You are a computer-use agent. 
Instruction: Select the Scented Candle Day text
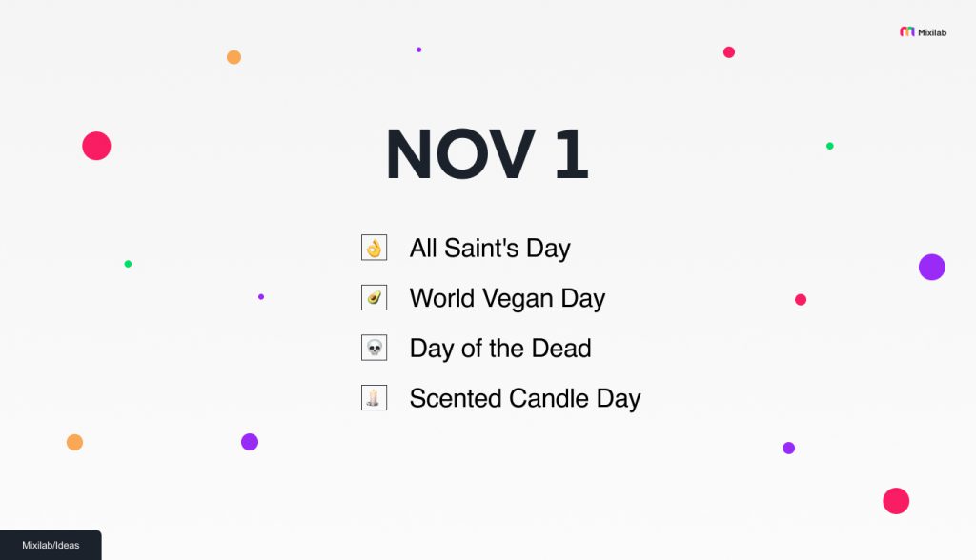click(x=525, y=399)
